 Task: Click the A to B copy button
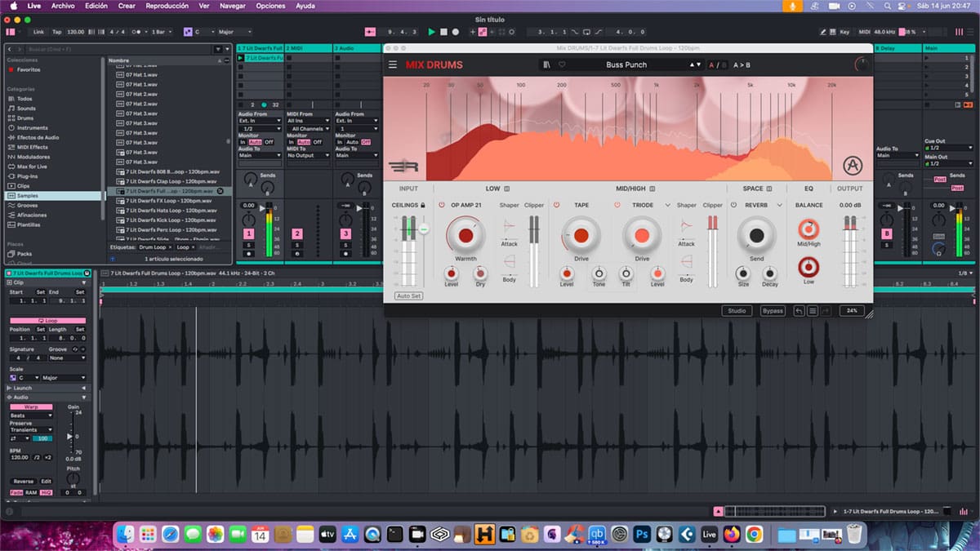[x=742, y=64]
